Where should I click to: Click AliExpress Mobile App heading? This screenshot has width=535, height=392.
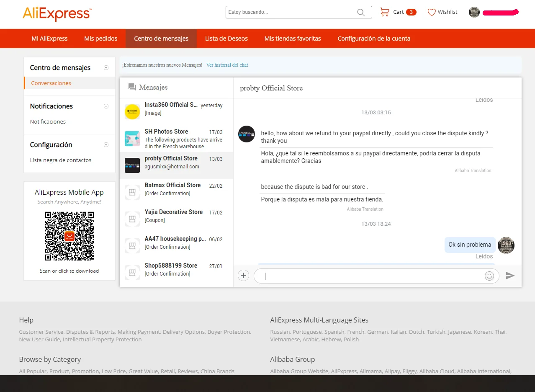point(69,193)
